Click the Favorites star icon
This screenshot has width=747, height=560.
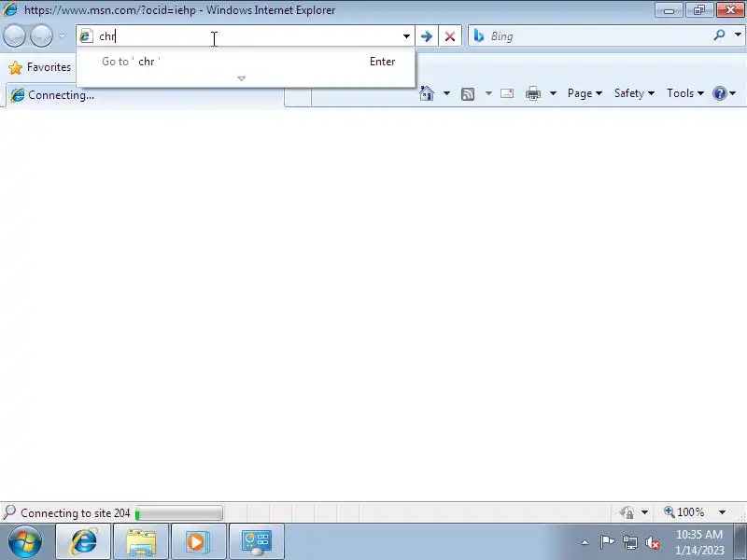pos(15,67)
